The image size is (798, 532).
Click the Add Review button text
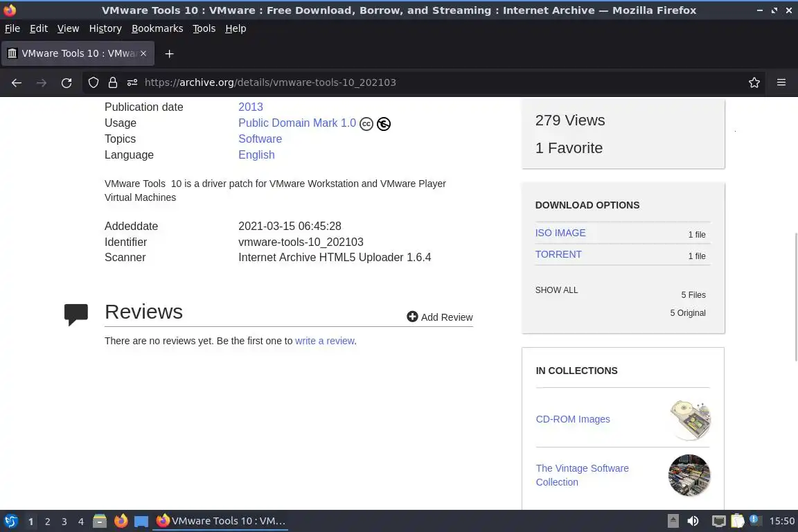coord(447,317)
